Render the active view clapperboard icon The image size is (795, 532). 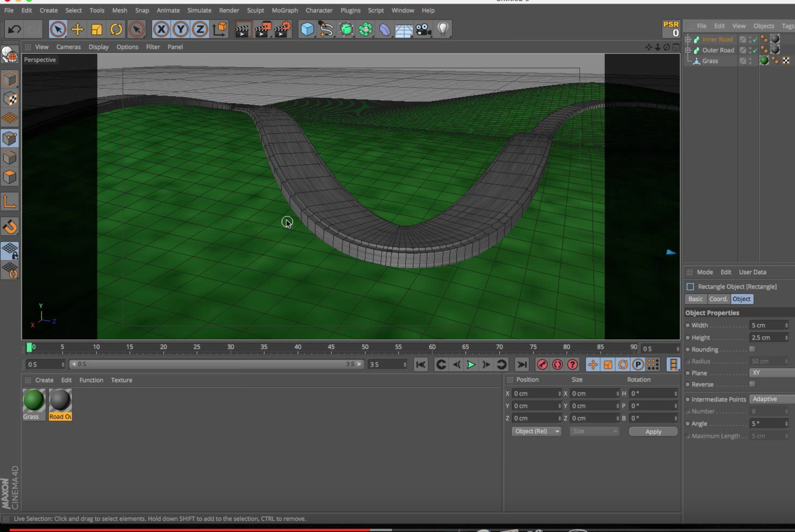pyautogui.click(x=243, y=29)
